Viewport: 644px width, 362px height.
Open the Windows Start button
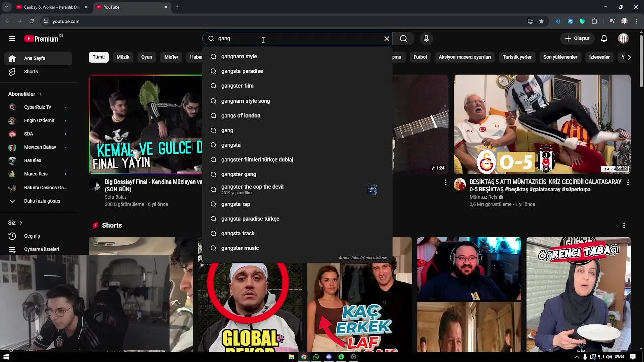coord(6,357)
